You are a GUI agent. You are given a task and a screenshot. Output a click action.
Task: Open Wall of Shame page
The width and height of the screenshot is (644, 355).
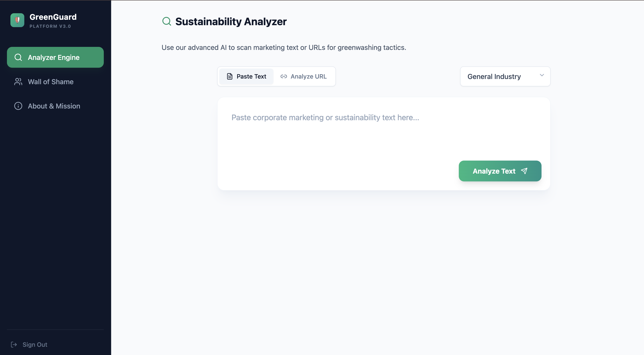51,82
